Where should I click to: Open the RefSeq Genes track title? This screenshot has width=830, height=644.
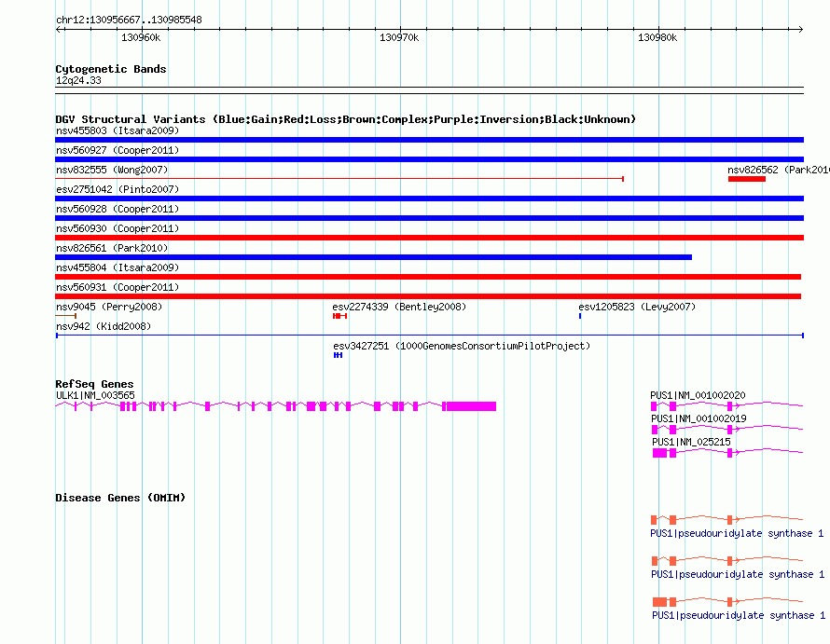[x=94, y=384]
